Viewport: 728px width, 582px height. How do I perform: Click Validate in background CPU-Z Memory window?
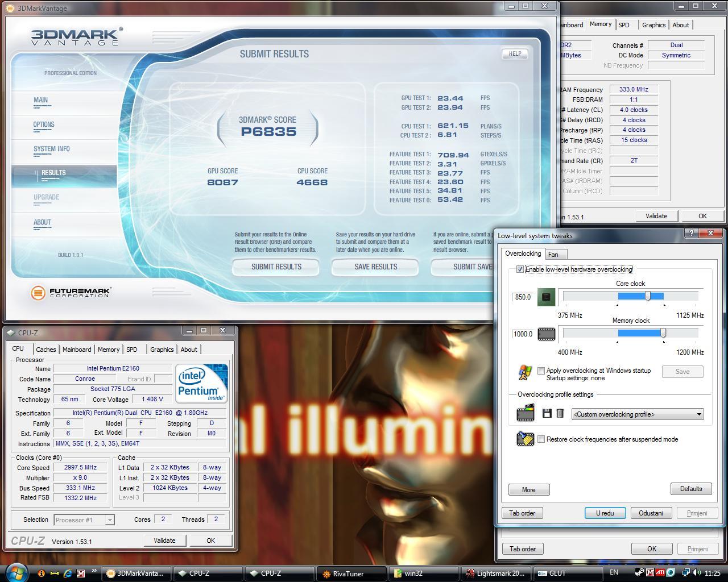coord(656,216)
